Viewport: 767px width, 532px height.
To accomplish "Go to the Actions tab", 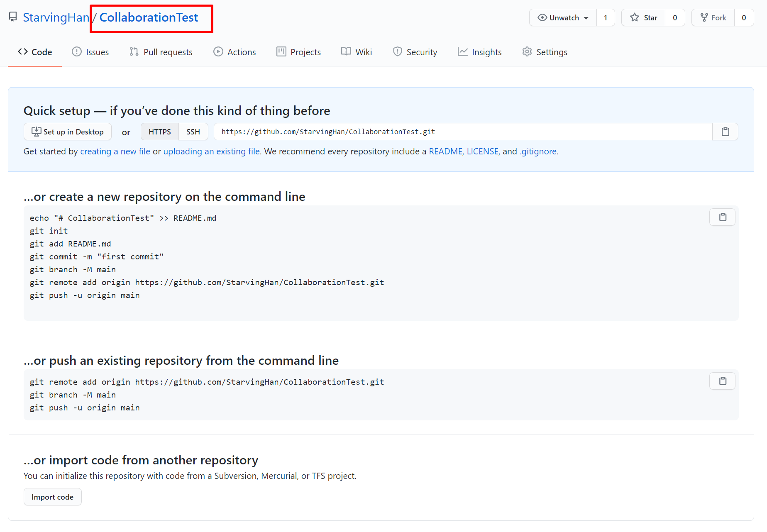I will coord(234,52).
